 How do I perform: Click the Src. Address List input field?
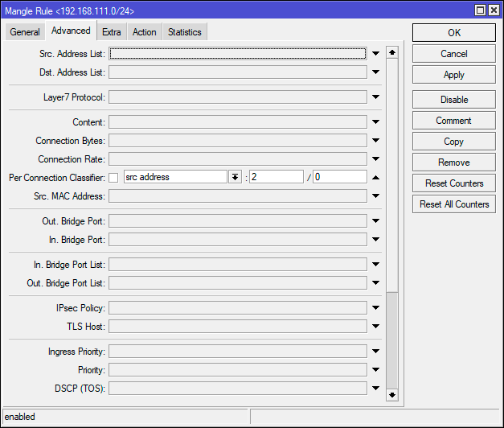(237, 54)
